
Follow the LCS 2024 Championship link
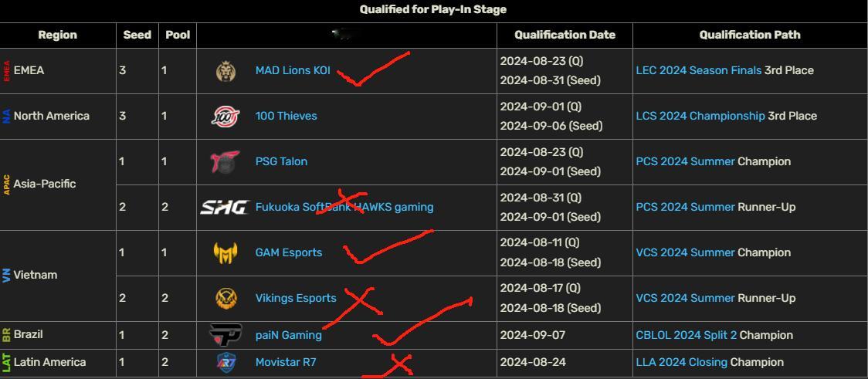tap(700, 116)
